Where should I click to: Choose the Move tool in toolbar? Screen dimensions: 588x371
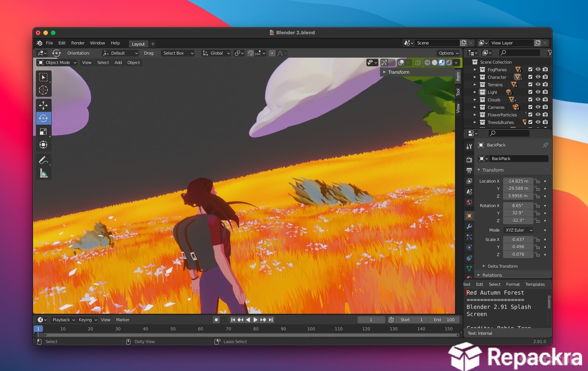(43, 105)
